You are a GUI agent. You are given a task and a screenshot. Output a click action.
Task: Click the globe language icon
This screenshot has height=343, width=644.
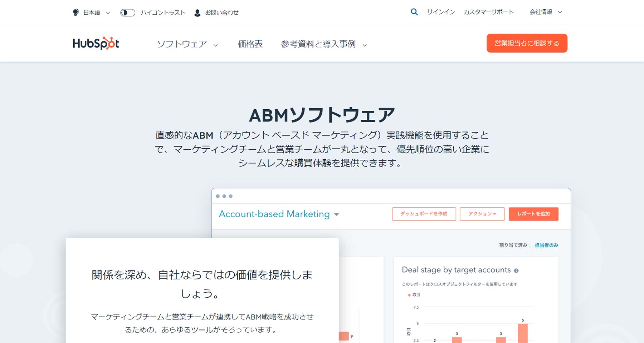point(75,12)
